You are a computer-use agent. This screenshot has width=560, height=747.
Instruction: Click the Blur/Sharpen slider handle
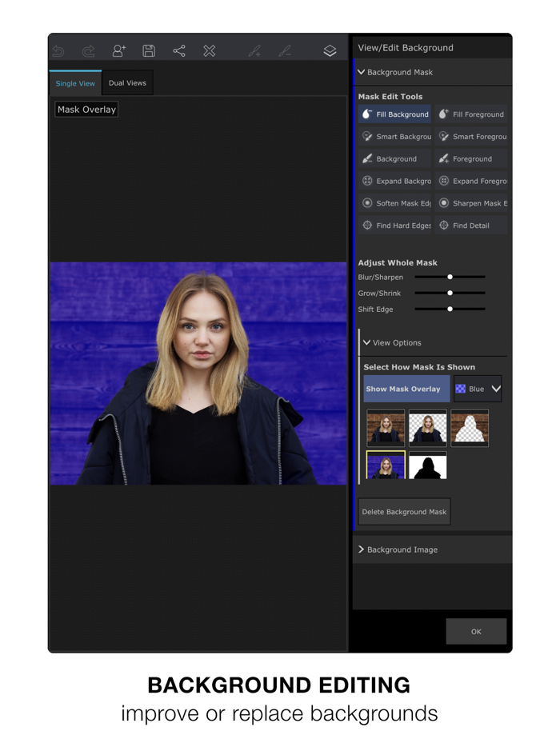pyautogui.click(x=450, y=277)
